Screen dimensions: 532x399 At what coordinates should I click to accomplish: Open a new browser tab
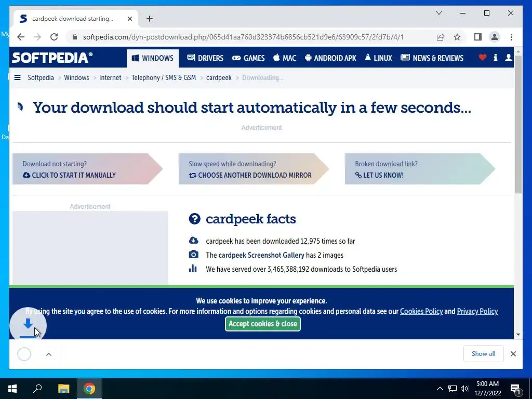click(x=150, y=19)
